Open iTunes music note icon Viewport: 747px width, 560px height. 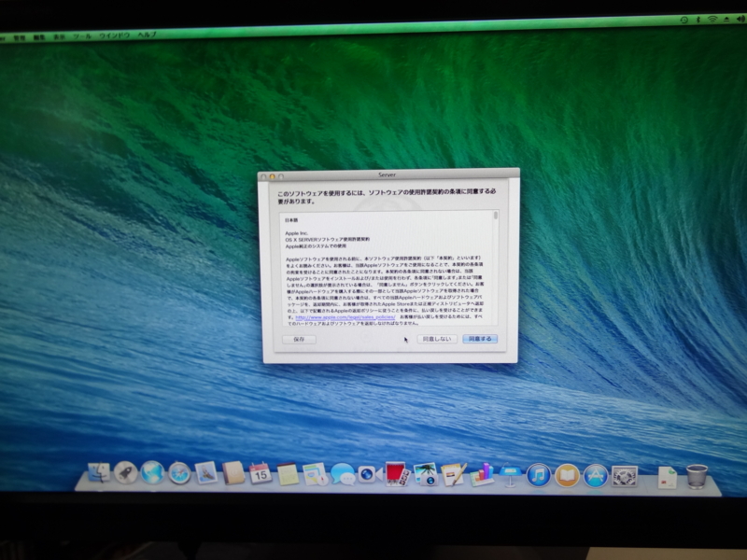pyautogui.click(x=539, y=475)
